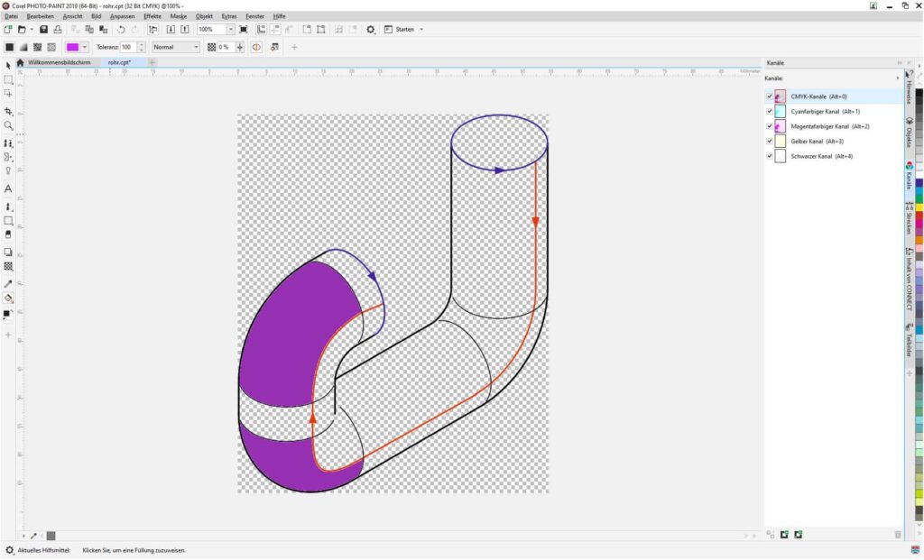This screenshot has width=924, height=560.
Task: Click the Toleranz value field
Action: pyautogui.click(x=129, y=47)
